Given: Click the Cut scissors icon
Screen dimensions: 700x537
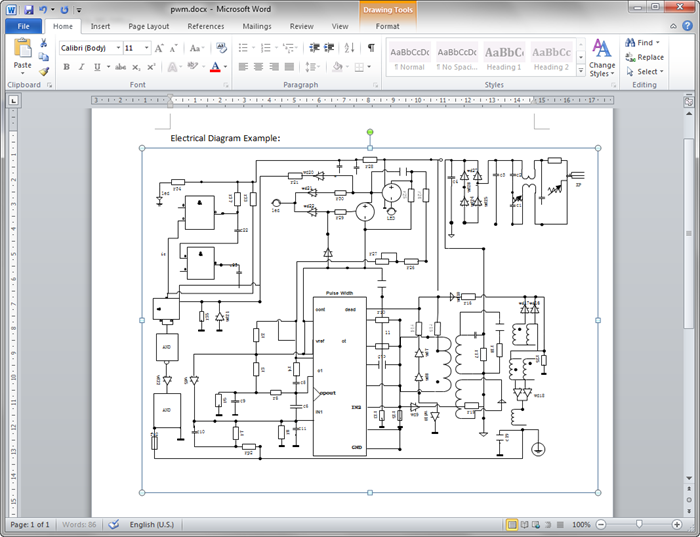Looking at the screenshot, I should 44,44.
